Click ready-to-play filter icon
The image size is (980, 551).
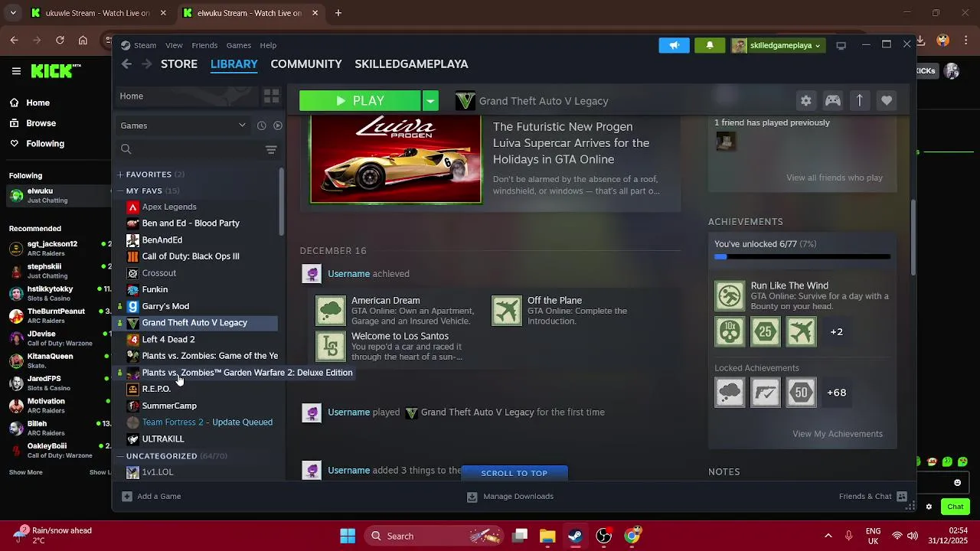point(278,126)
